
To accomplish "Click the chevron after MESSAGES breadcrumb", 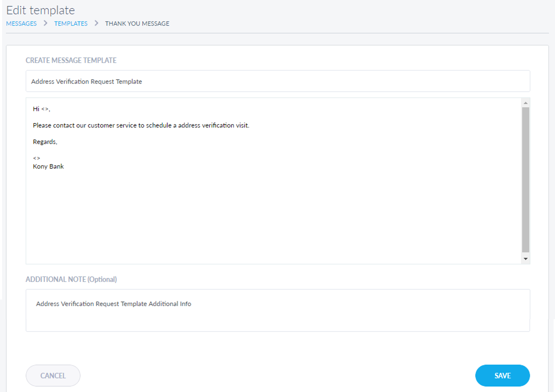I will 46,23.
